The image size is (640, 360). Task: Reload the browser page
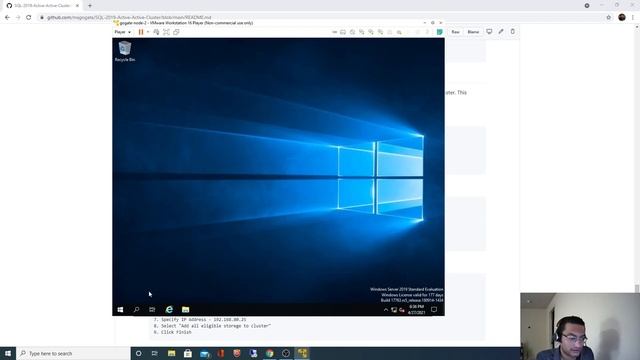click(29, 17)
